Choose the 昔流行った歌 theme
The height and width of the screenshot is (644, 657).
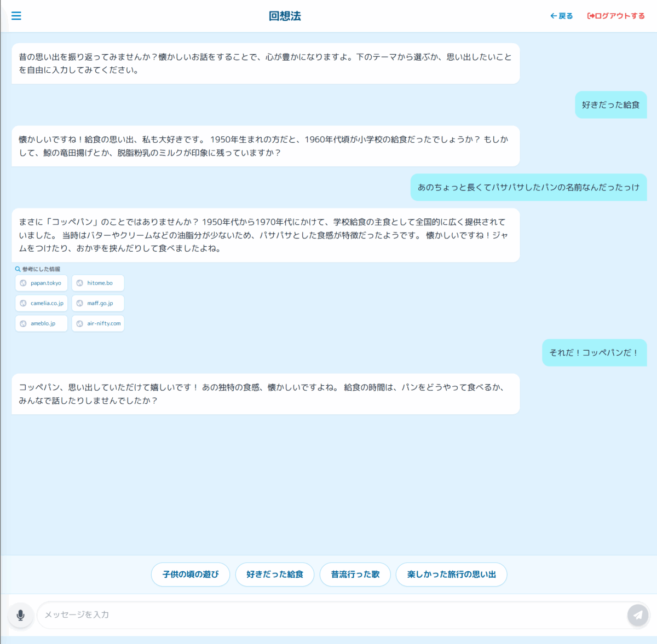[355, 575]
